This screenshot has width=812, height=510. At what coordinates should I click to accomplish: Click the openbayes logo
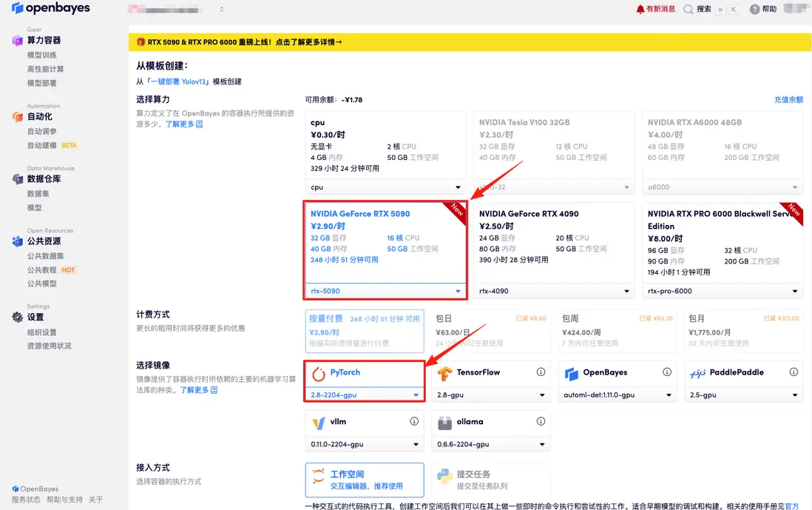(x=51, y=8)
